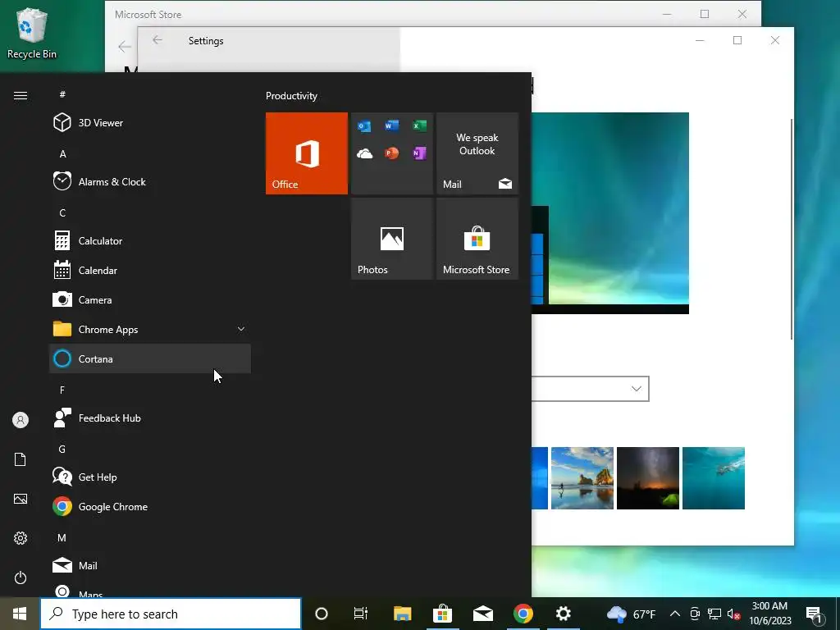Launch Alarms & Clock app
Image resolution: width=840 pixels, height=630 pixels.
tap(150, 181)
